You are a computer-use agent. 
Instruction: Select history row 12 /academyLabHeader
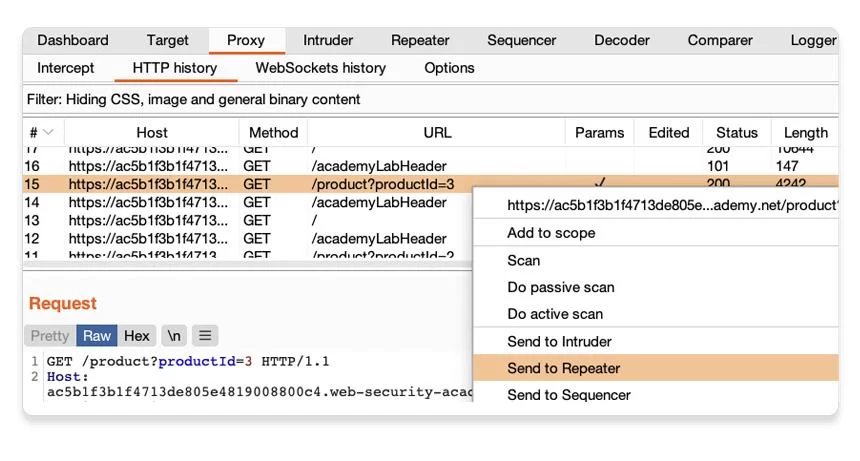coord(247,238)
